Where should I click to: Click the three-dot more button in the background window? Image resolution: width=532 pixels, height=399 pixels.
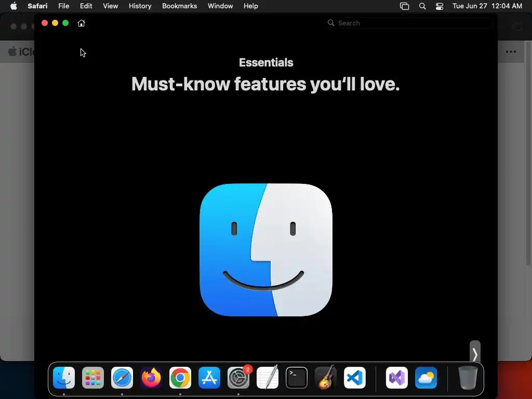click(511, 52)
